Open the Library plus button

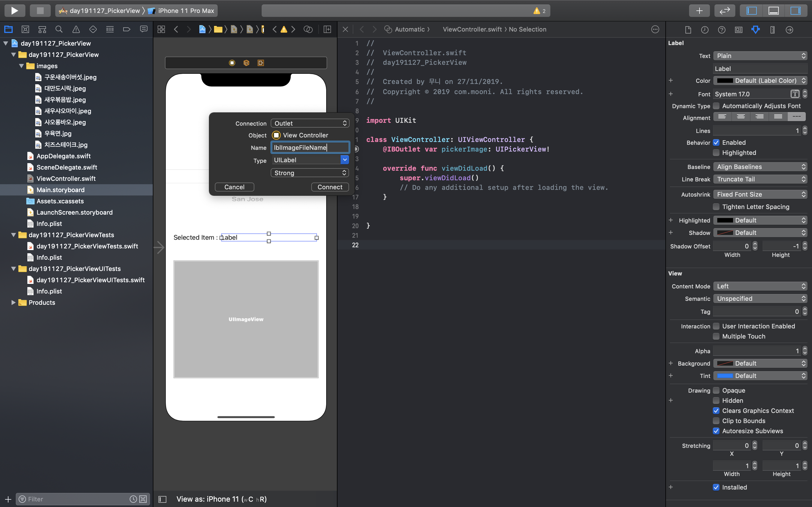tap(699, 10)
